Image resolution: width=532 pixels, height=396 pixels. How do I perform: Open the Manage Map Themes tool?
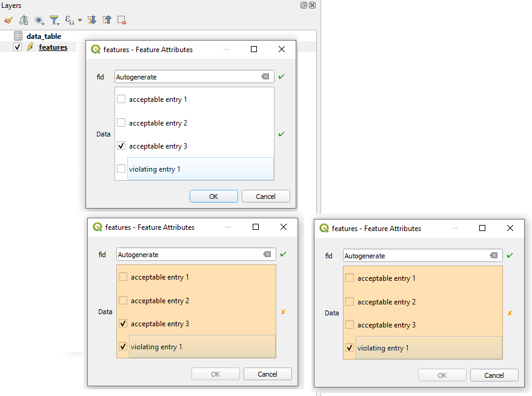pos(38,19)
